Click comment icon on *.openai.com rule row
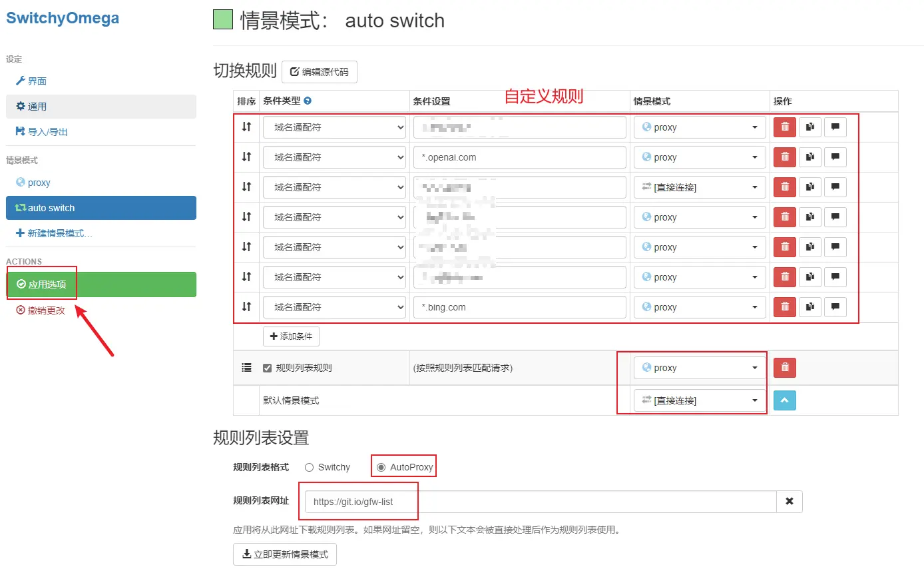The image size is (924, 577). pyautogui.click(x=835, y=157)
